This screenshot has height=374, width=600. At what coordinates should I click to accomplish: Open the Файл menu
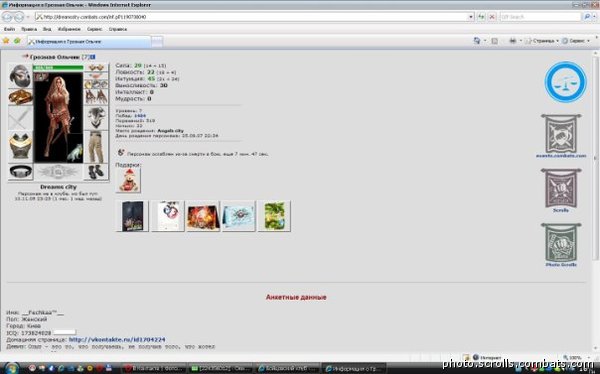pos(9,29)
